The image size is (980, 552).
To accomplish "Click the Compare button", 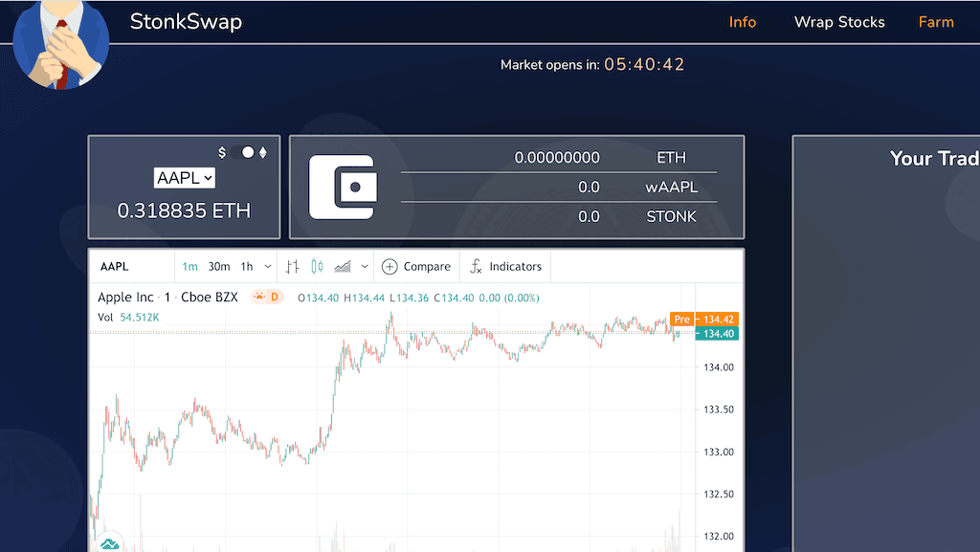I will (416, 267).
